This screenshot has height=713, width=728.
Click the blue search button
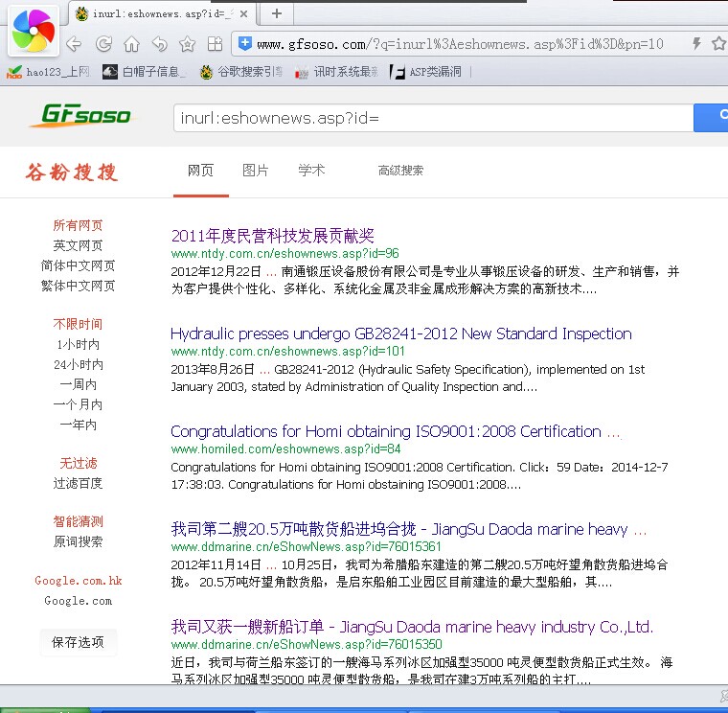tap(711, 118)
